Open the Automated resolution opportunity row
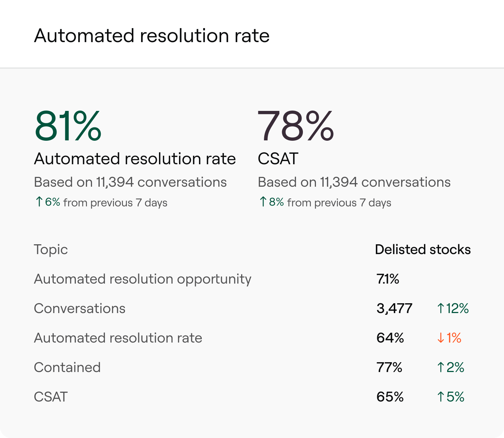 tap(142, 279)
